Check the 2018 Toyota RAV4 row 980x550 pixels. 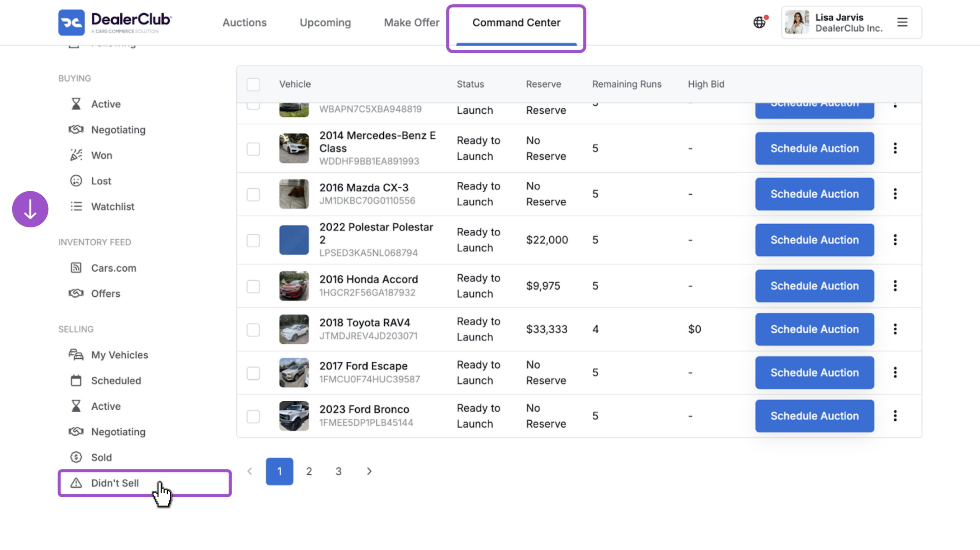[253, 330]
